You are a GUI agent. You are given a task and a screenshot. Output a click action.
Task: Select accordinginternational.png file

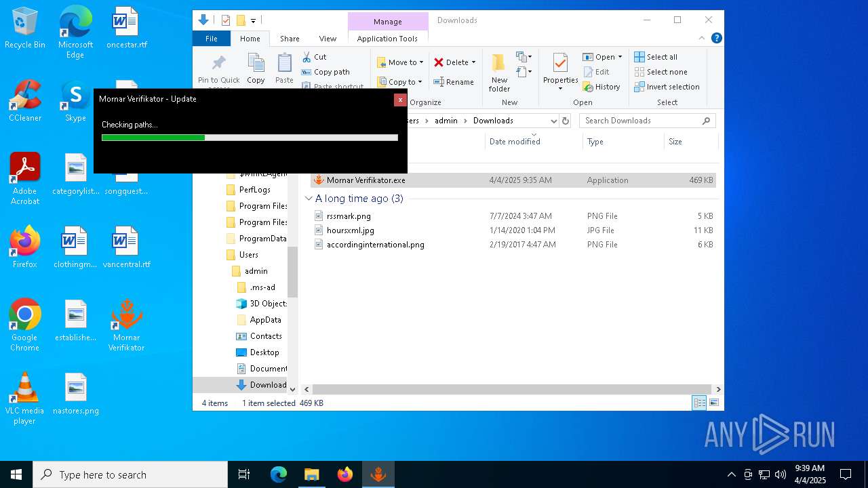click(x=513, y=245)
